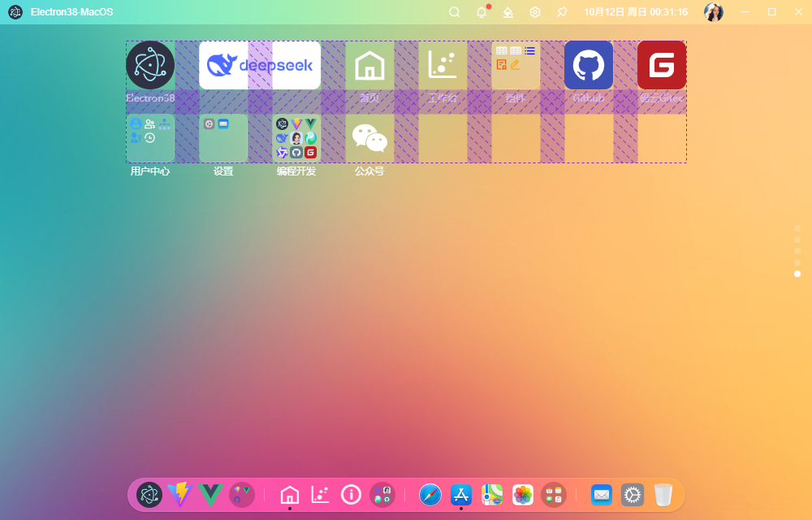
Task: Click the date and time display
Action: tap(636, 12)
